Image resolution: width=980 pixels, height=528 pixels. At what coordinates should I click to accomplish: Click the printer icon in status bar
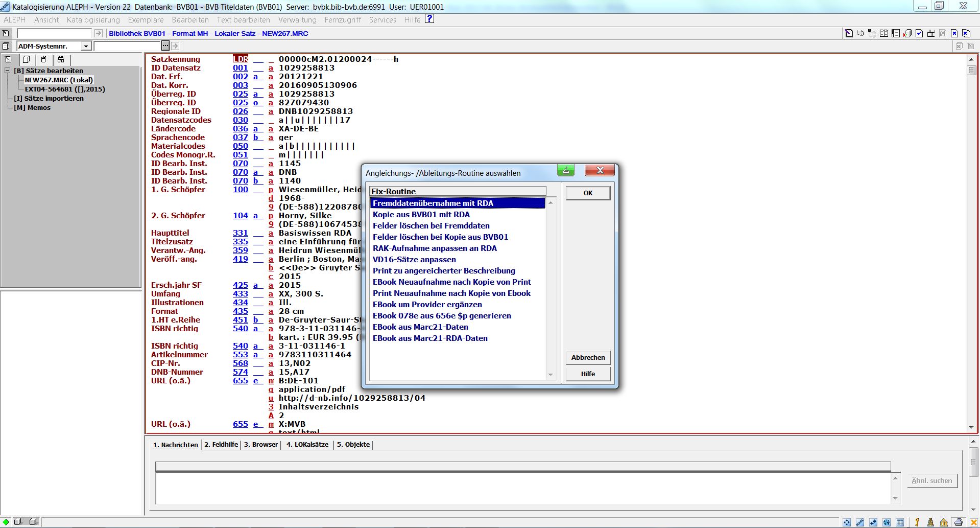tap(958, 522)
